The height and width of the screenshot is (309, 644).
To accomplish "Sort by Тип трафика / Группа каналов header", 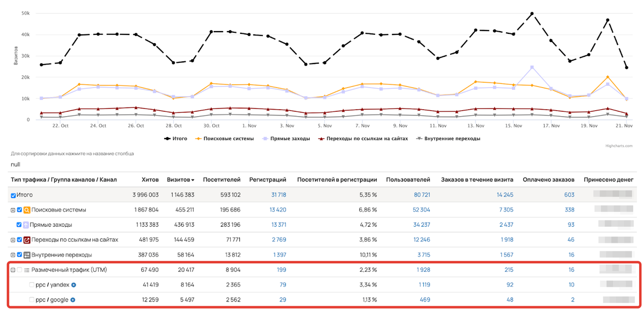I will (63, 179).
